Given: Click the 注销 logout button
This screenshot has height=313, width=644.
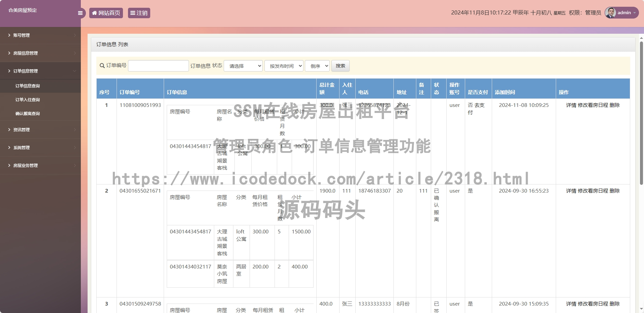Looking at the screenshot, I should (x=139, y=13).
